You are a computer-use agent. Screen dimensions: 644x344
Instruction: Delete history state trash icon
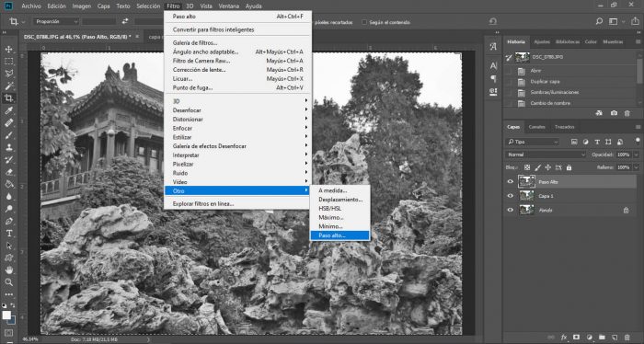click(x=627, y=113)
